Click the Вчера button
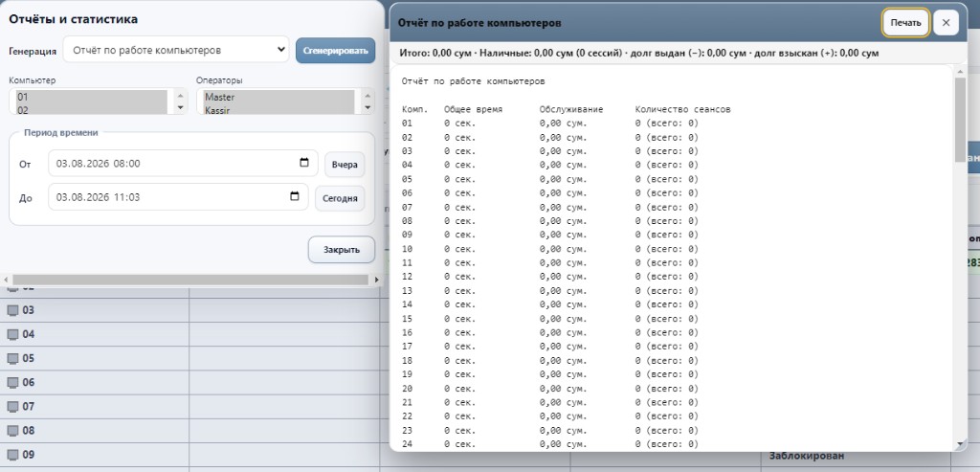Viewport: 980px width, 472px height. click(x=345, y=165)
